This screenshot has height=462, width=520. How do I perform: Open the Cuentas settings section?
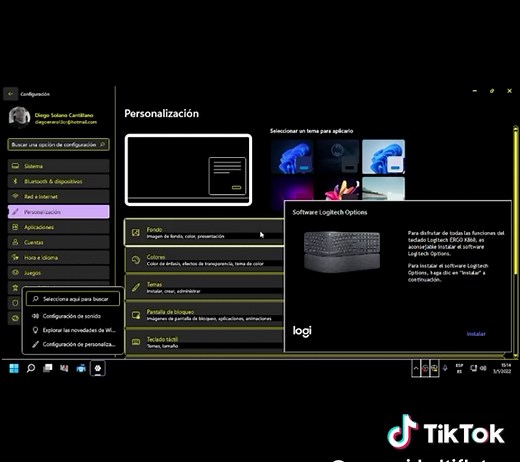click(58, 242)
